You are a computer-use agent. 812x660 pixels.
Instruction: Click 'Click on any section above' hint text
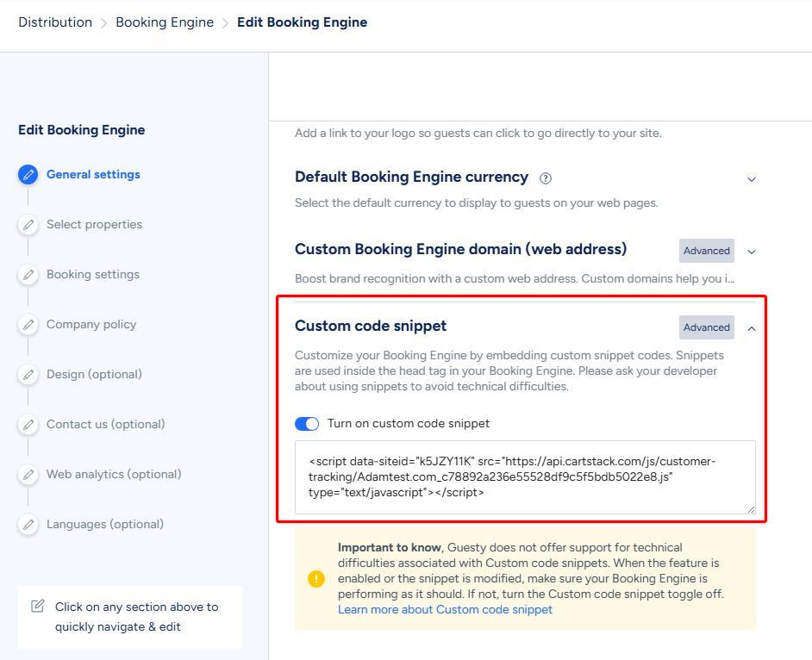coord(137,617)
